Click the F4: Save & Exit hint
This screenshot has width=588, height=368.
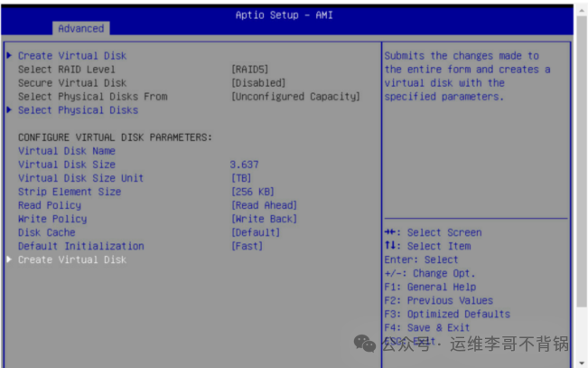coord(426,327)
